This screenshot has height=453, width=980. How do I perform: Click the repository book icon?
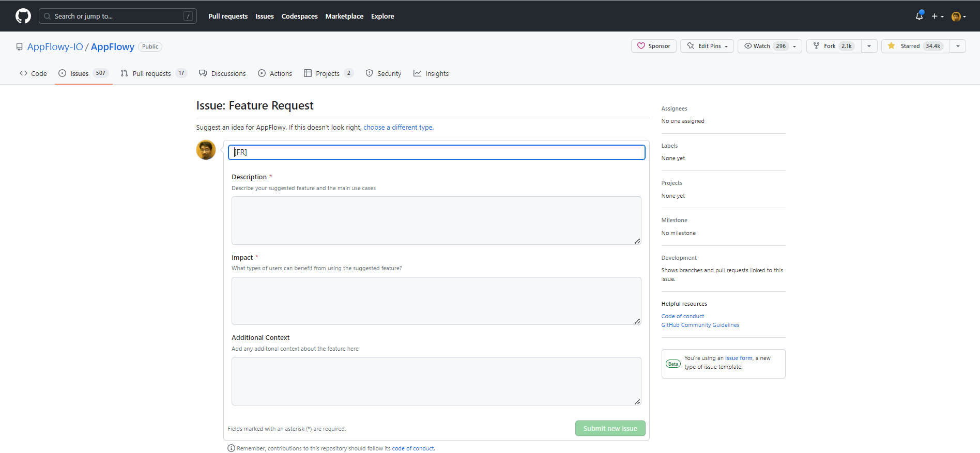coord(19,47)
